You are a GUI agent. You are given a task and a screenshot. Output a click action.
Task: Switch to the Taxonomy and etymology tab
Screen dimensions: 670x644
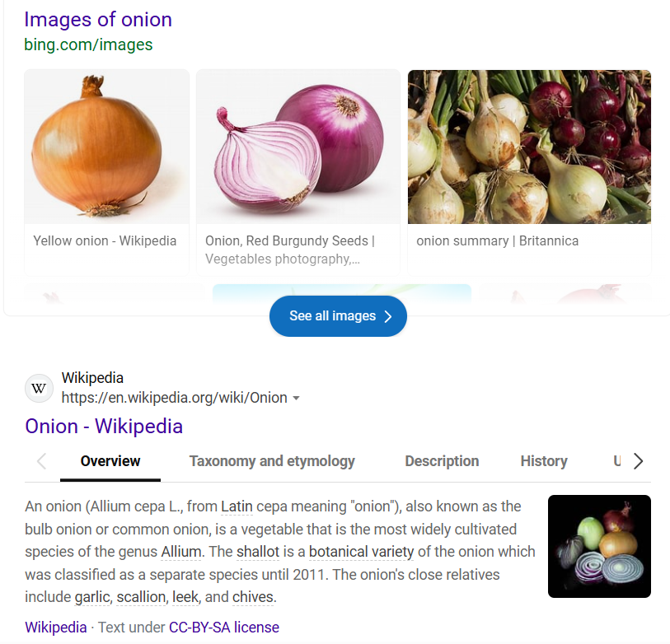(x=272, y=461)
